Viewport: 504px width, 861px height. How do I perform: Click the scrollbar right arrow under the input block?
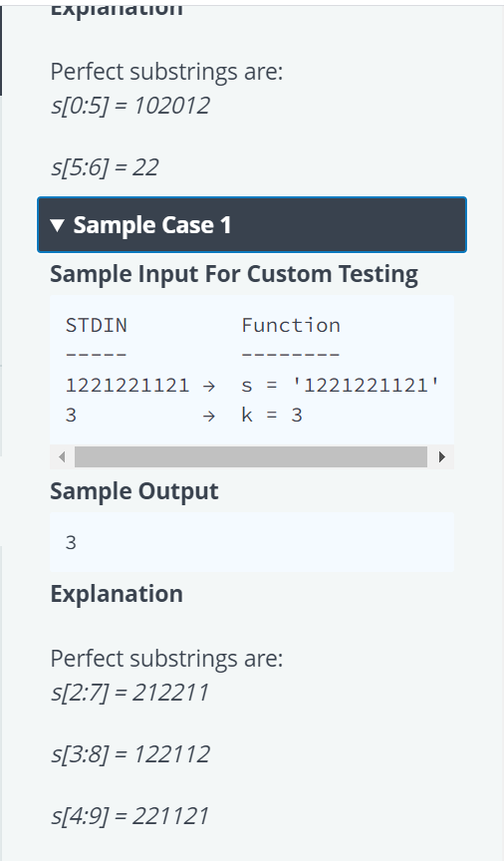[441, 456]
